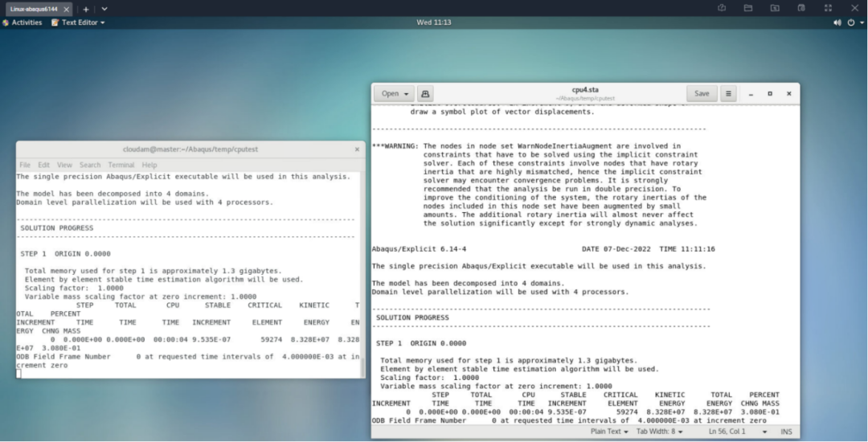The width and height of the screenshot is (868, 442).
Task: Toggle fullscreen mode icon in top bar
Action: tap(828, 8)
